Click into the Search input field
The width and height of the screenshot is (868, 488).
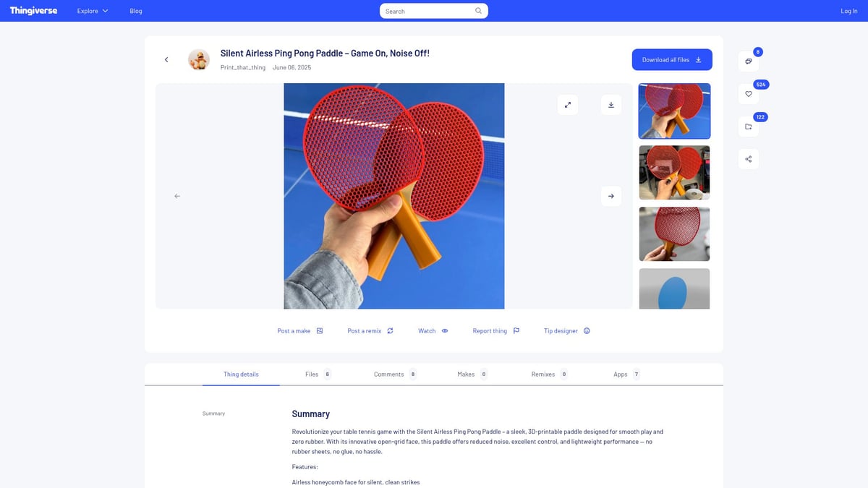[427, 11]
